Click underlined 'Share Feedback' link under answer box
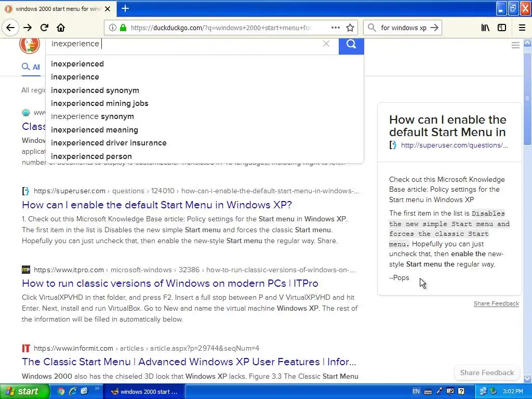The height and width of the screenshot is (399, 532). tap(496, 303)
